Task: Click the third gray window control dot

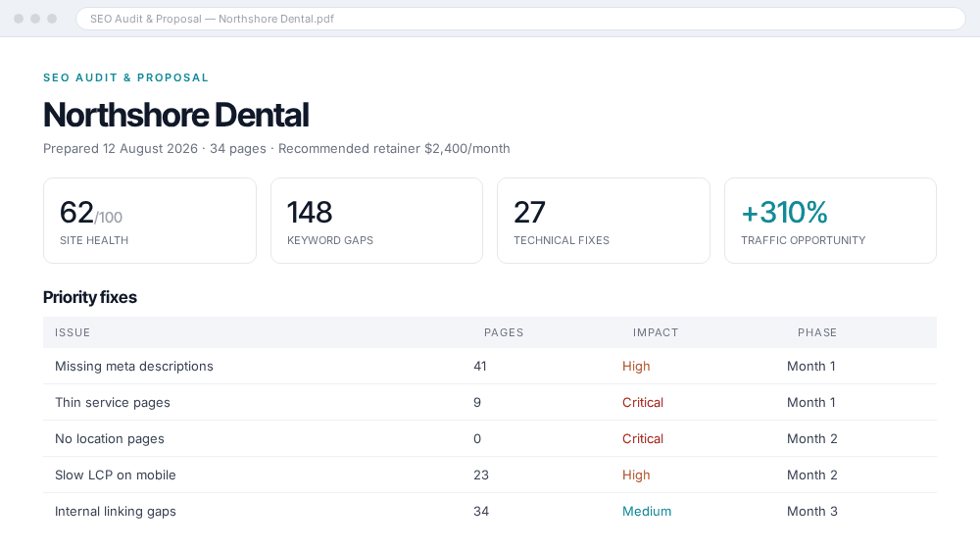Action: 52,19
